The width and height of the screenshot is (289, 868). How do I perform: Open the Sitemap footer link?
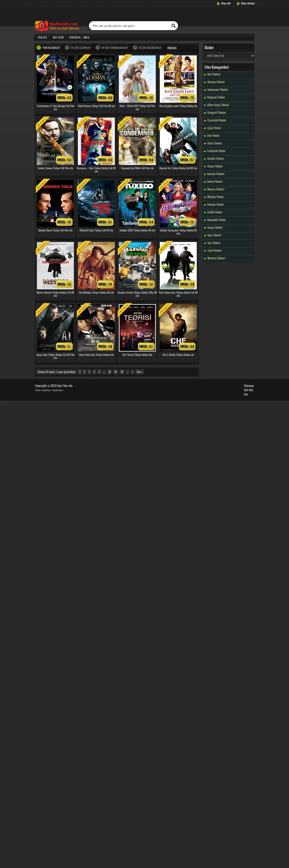point(249,386)
